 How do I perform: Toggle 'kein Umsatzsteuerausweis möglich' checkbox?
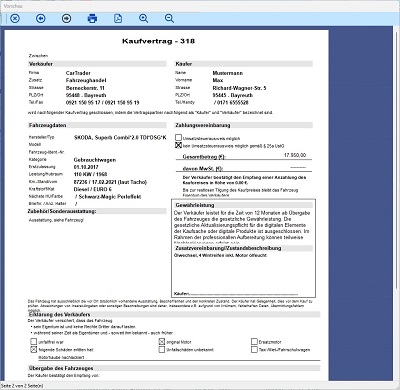tap(179, 145)
